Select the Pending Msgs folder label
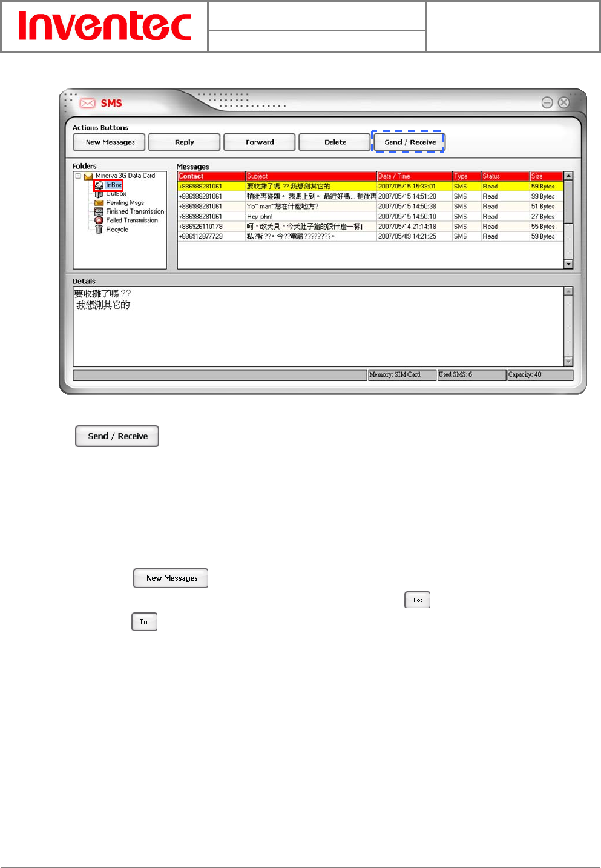 [125, 203]
